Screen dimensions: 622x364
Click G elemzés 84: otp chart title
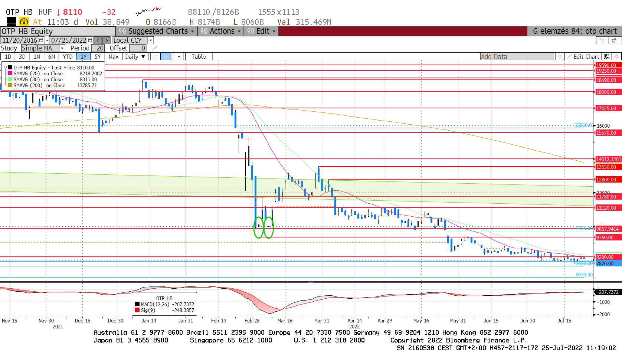[574, 31]
